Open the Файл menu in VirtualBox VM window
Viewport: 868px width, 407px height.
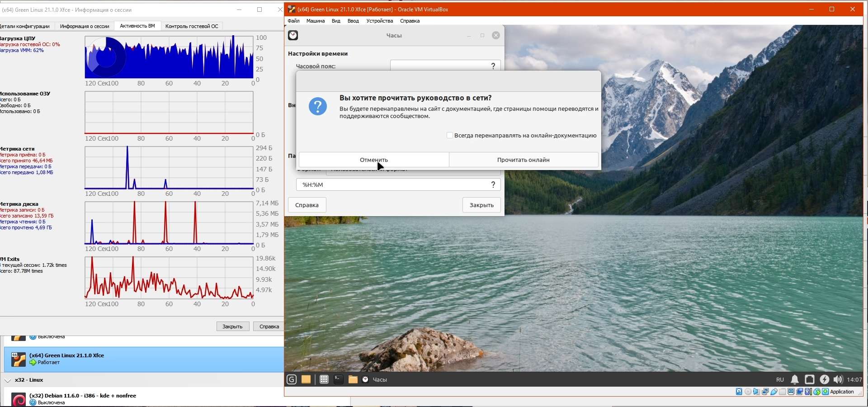(293, 21)
